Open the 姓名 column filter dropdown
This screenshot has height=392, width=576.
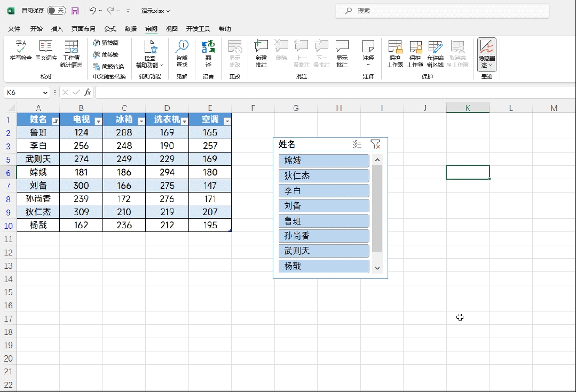tap(56, 121)
